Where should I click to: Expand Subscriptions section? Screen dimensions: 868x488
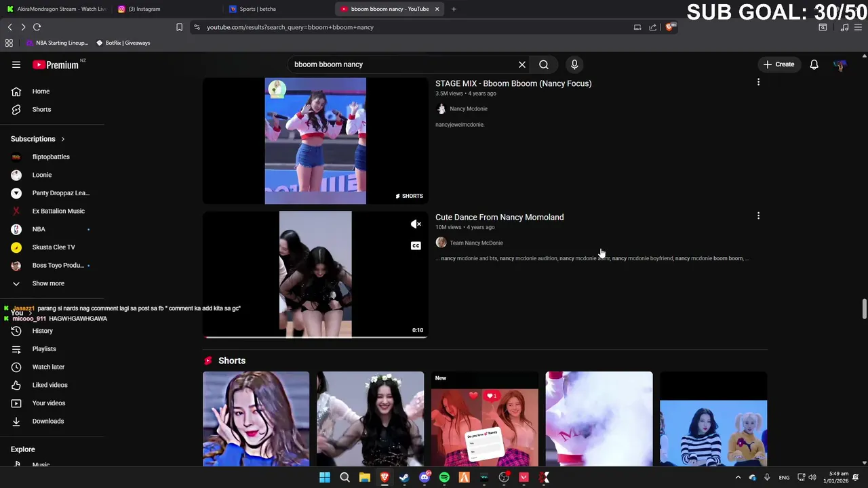point(37,139)
